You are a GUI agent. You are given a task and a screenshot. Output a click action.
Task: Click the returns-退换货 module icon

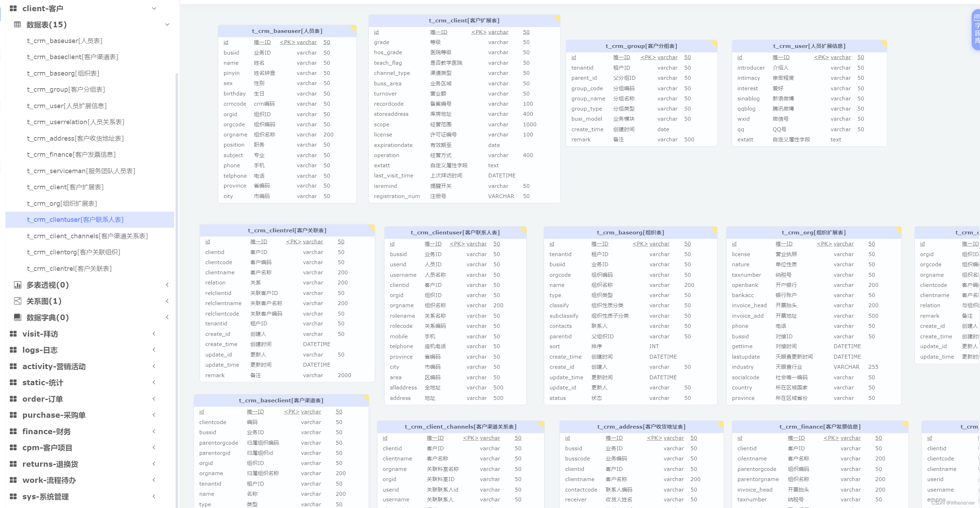tap(13, 464)
